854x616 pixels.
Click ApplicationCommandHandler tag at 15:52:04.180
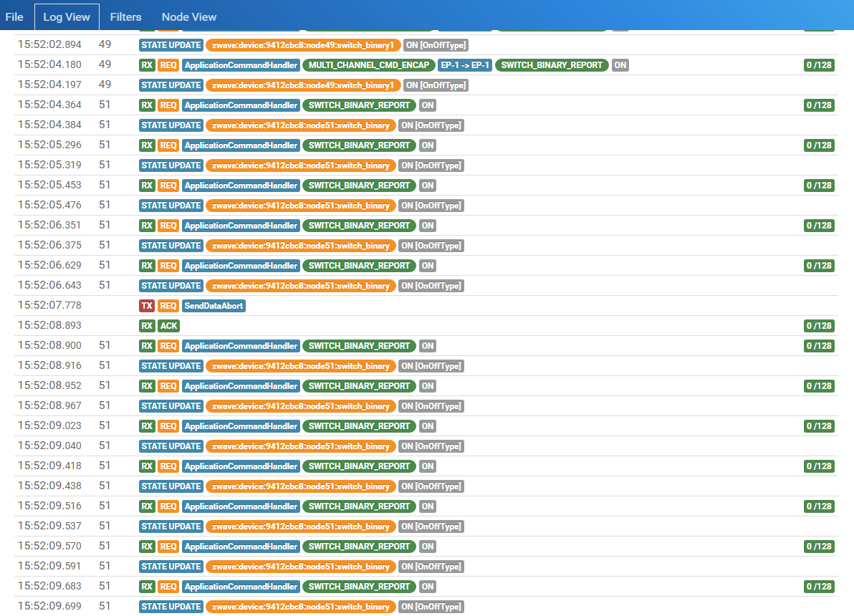pos(241,64)
